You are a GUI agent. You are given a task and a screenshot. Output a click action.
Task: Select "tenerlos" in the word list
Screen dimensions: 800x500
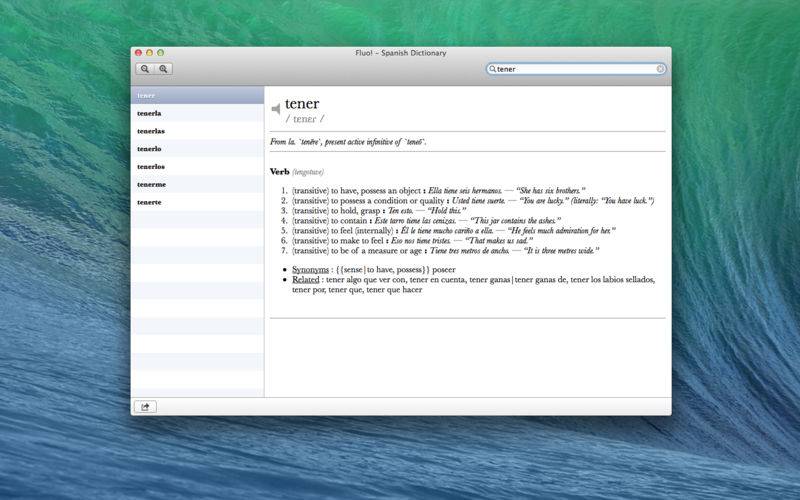click(x=197, y=167)
